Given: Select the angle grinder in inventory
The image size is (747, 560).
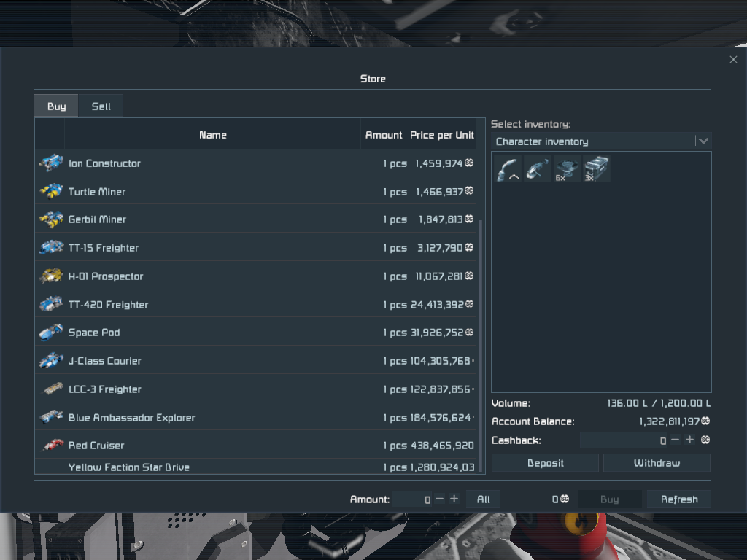Looking at the screenshot, I should click(538, 168).
